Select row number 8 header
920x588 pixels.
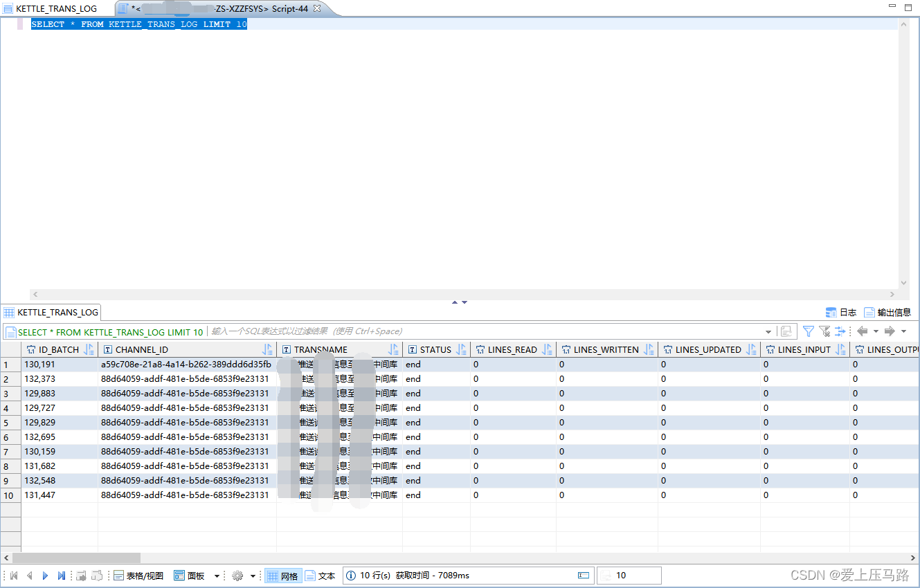point(10,466)
